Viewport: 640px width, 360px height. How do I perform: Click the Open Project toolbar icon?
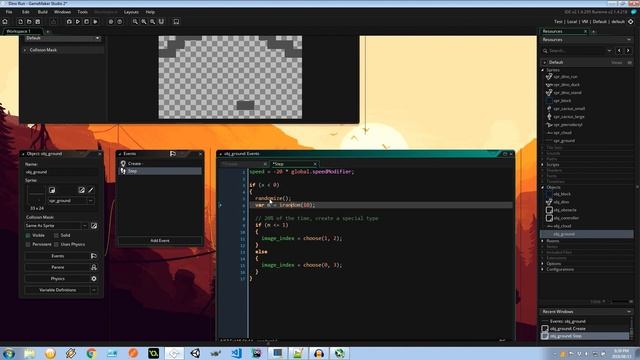(x=29, y=22)
